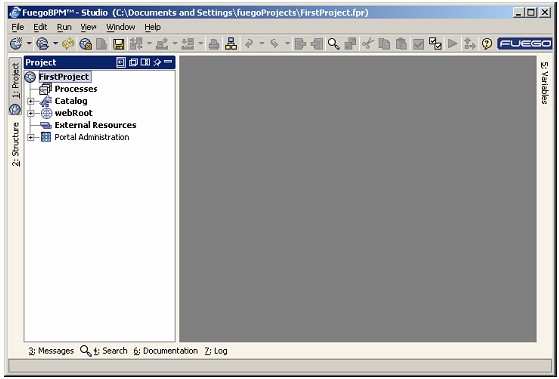
Task: Click the green play run icon
Action: point(452,44)
